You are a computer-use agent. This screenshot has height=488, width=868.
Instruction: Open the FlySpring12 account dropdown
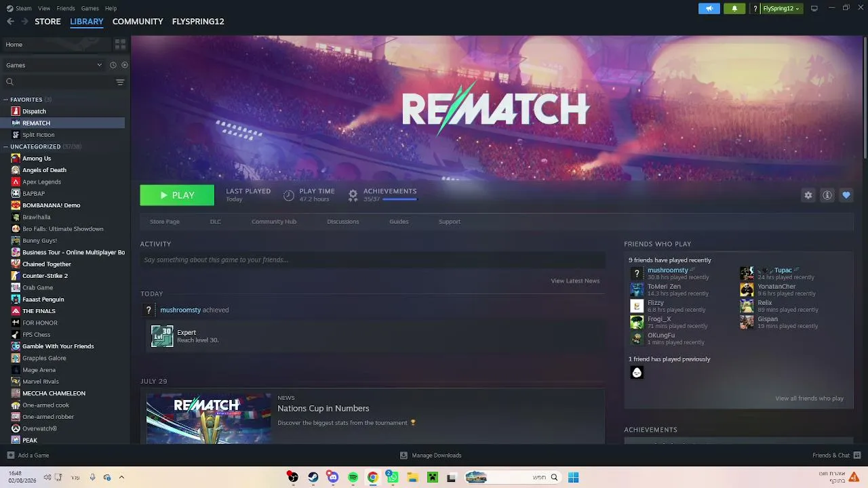[x=781, y=9]
